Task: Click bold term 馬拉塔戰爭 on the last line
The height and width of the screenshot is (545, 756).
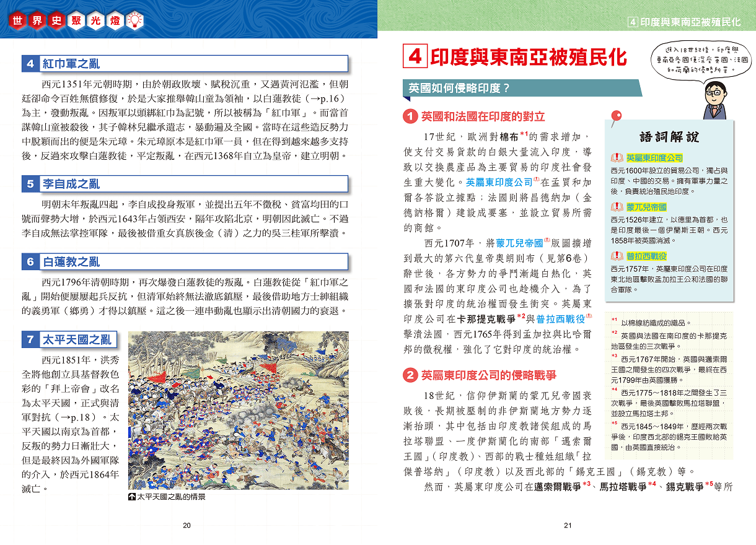Action: coord(623,487)
